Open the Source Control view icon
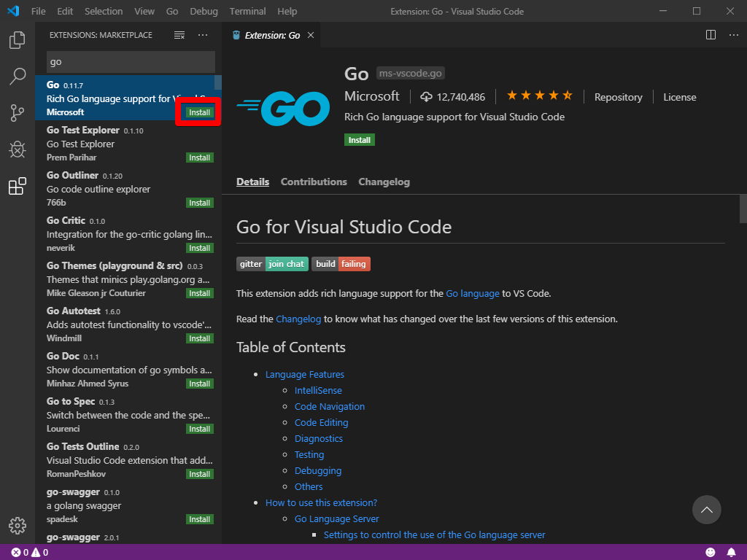Image resolution: width=747 pixels, height=560 pixels. pos(18,113)
